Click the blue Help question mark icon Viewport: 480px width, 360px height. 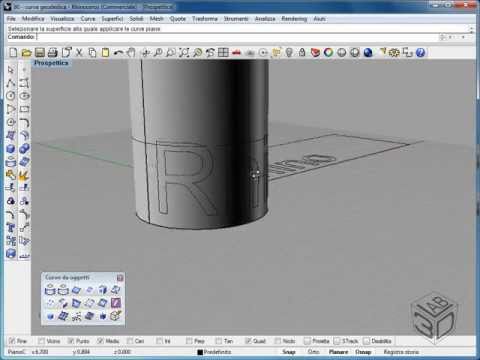421,53
